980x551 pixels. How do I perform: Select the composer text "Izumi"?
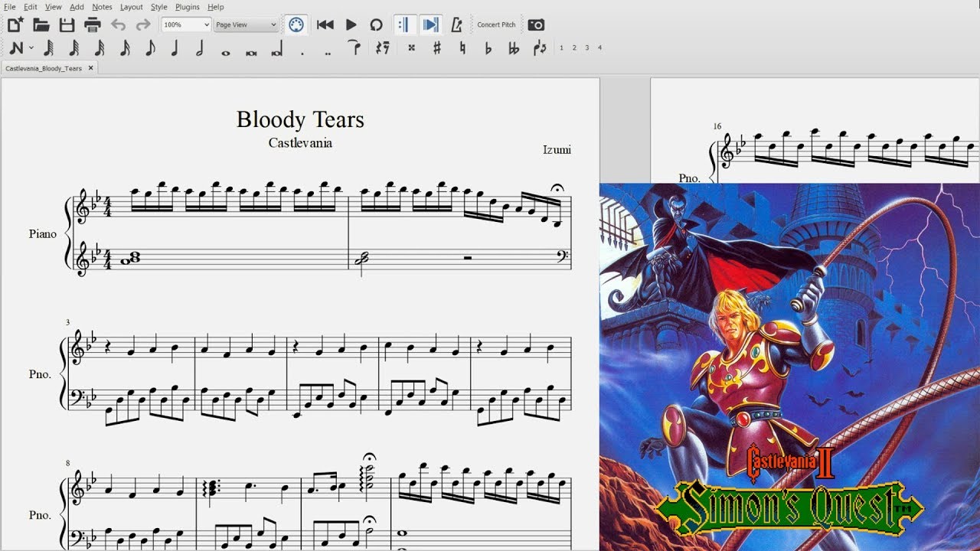[x=557, y=149]
